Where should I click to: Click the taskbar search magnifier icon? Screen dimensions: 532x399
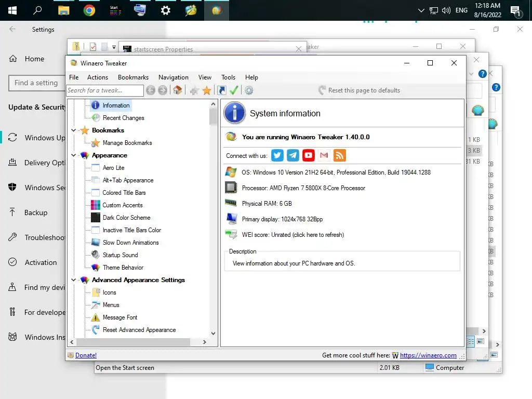click(x=37, y=10)
